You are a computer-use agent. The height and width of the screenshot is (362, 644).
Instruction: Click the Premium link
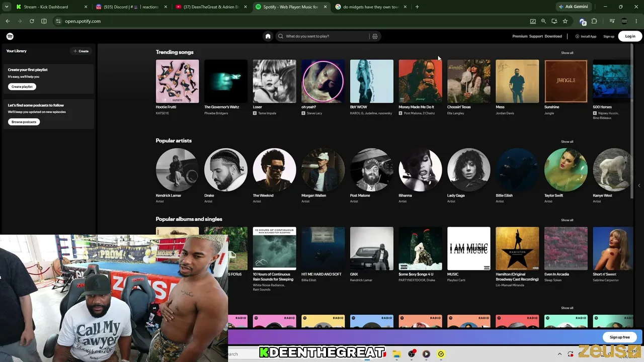coord(520,36)
